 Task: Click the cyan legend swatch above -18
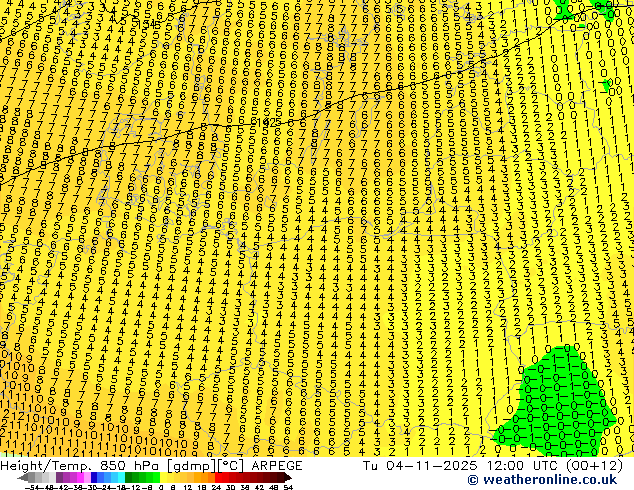point(122,477)
